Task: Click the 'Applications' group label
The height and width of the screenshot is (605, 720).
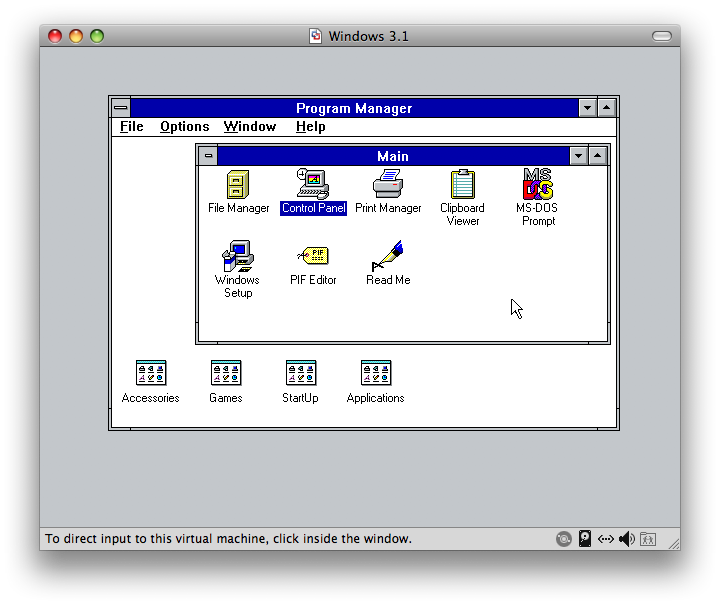Action: coord(376,398)
